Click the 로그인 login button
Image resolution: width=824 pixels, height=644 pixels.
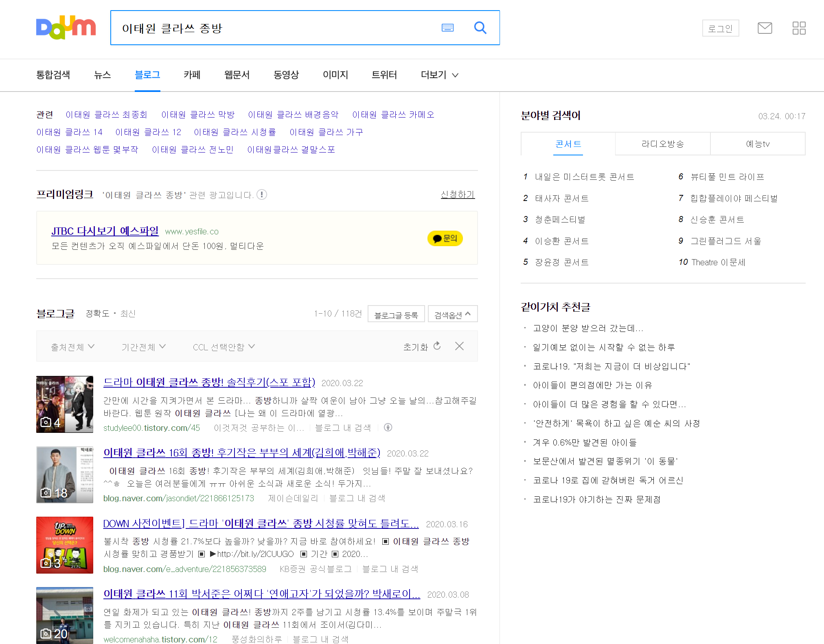[720, 28]
